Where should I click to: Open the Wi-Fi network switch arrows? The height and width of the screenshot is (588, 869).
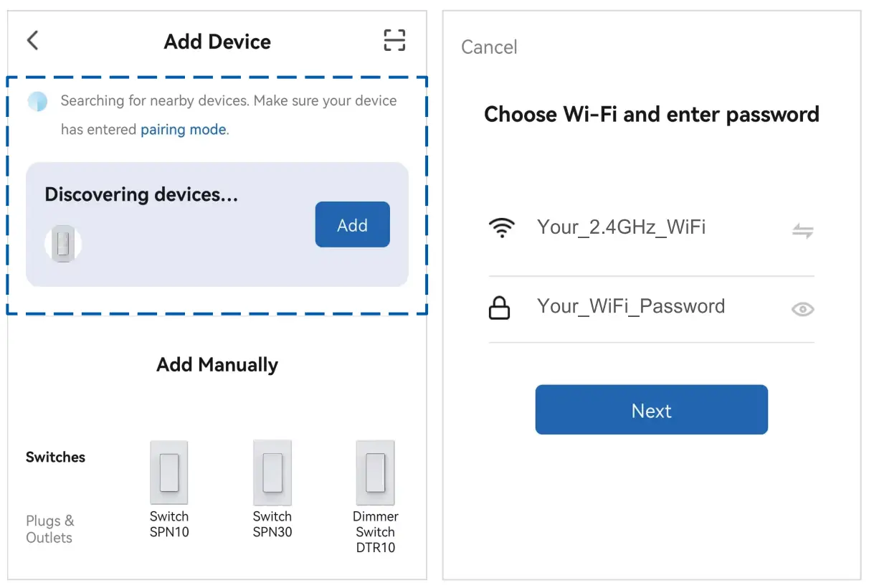tap(802, 231)
